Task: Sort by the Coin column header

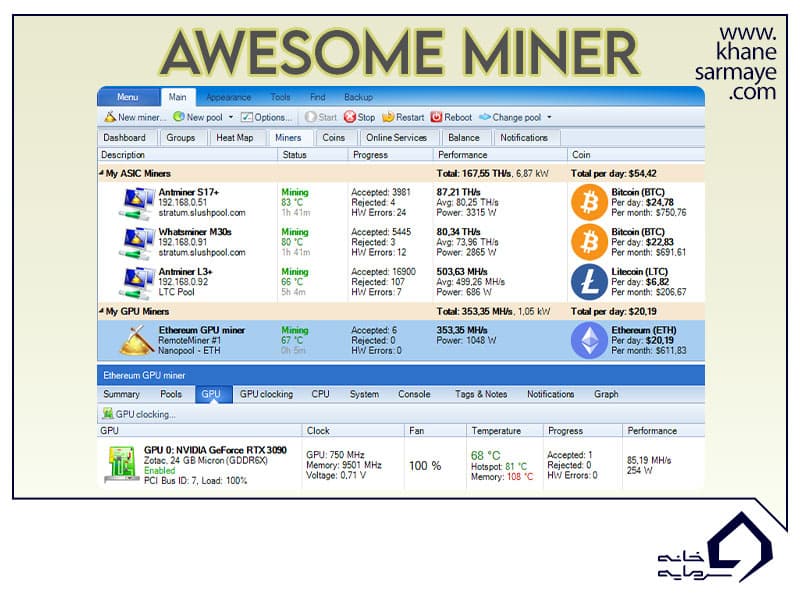Action: (x=636, y=155)
